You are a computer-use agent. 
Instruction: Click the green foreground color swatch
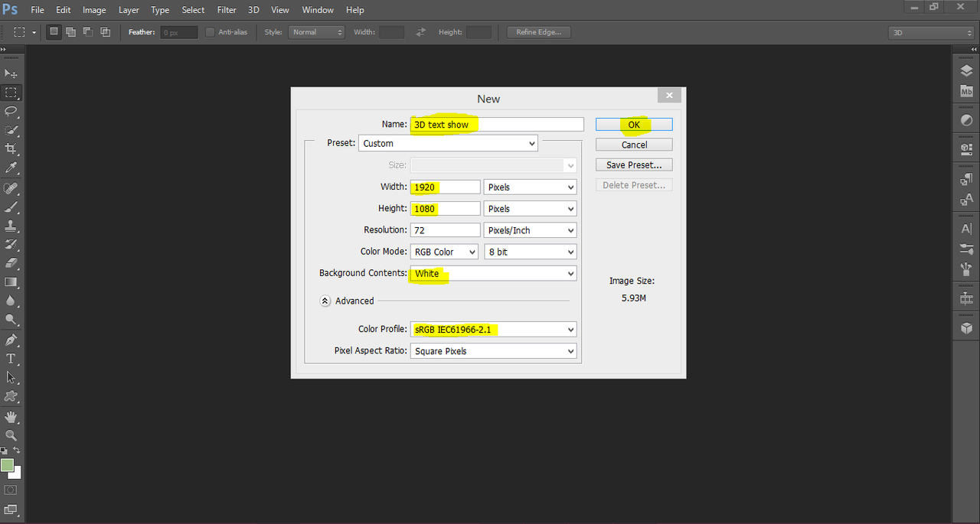tap(8, 465)
